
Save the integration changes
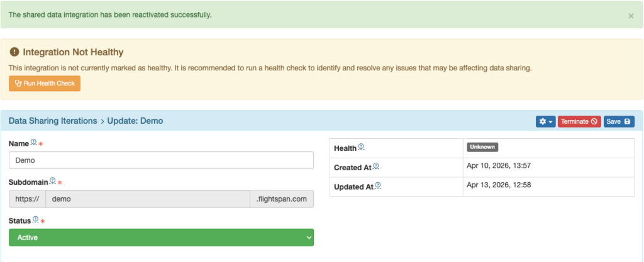coord(619,121)
